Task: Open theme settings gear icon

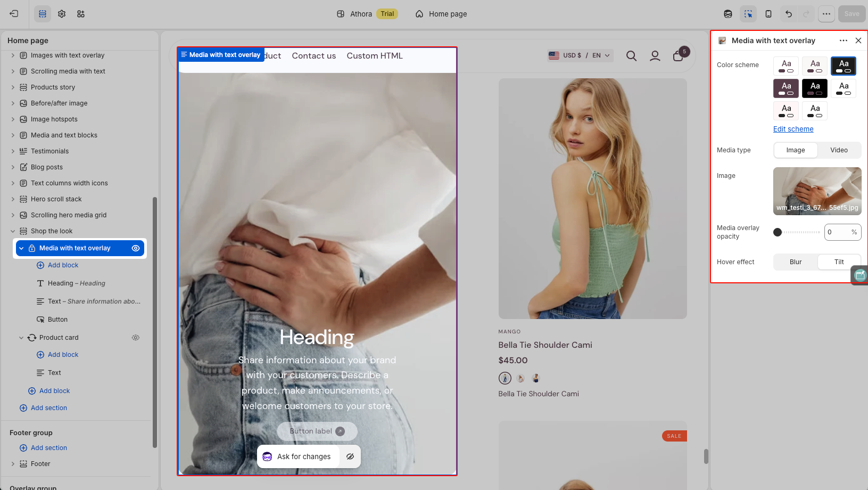Action: coord(62,14)
